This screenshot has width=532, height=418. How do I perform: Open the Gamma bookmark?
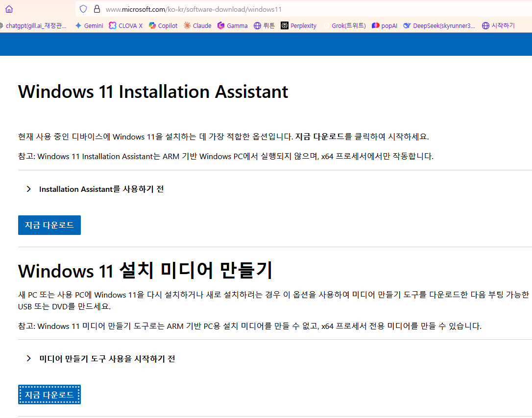point(233,26)
